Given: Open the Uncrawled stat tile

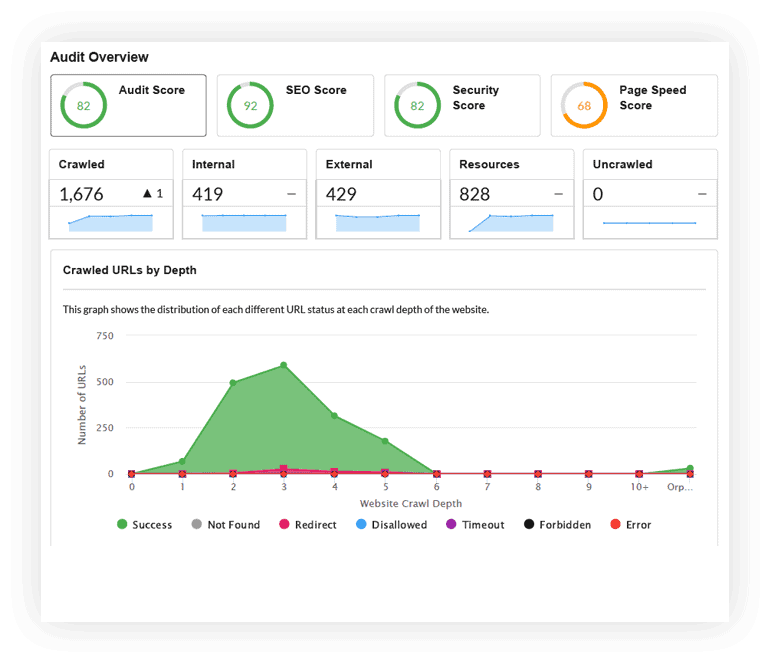Looking at the screenshot, I should click(650, 194).
